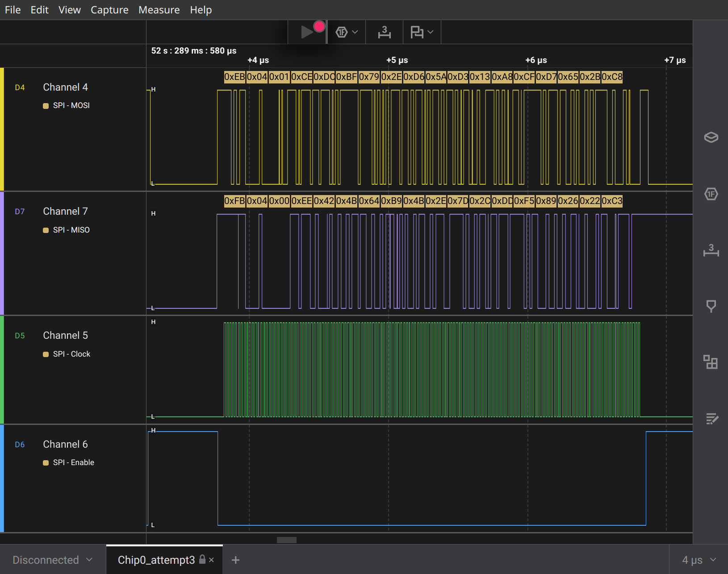
Task: Click the Annotations flag icon in the top toolbar
Action: pyautogui.click(x=418, y=32)
